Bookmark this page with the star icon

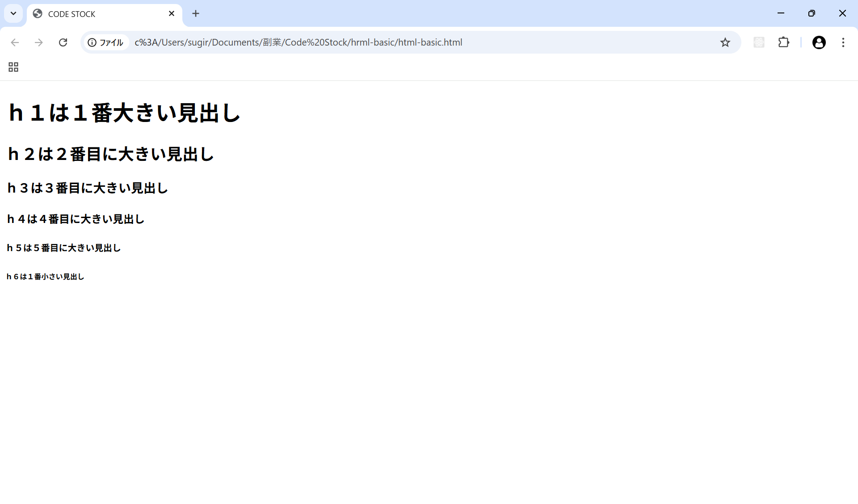(x=725, y=42)
